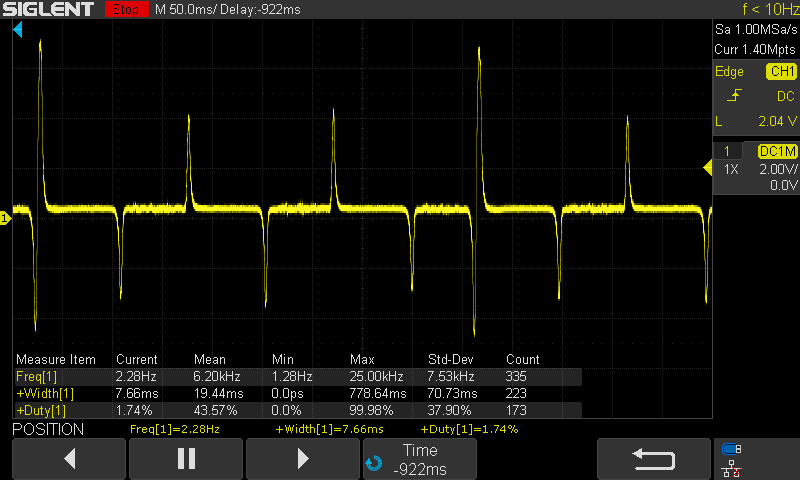The width and height of the screenshot is (800, 480).
Task: Click the Freq count value 335
Action: pos(516,376)
